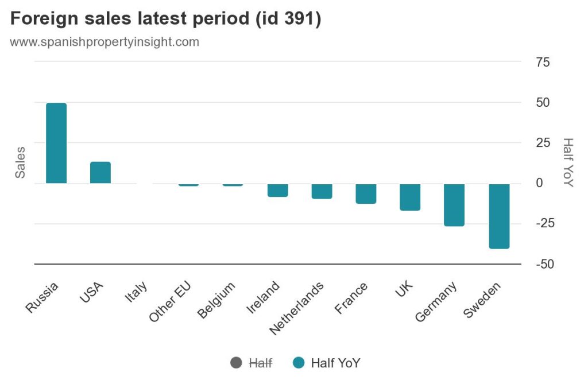Click the Half YoY right axis title
This screenshot has width=588, height=392.
(x=567, y=162)
